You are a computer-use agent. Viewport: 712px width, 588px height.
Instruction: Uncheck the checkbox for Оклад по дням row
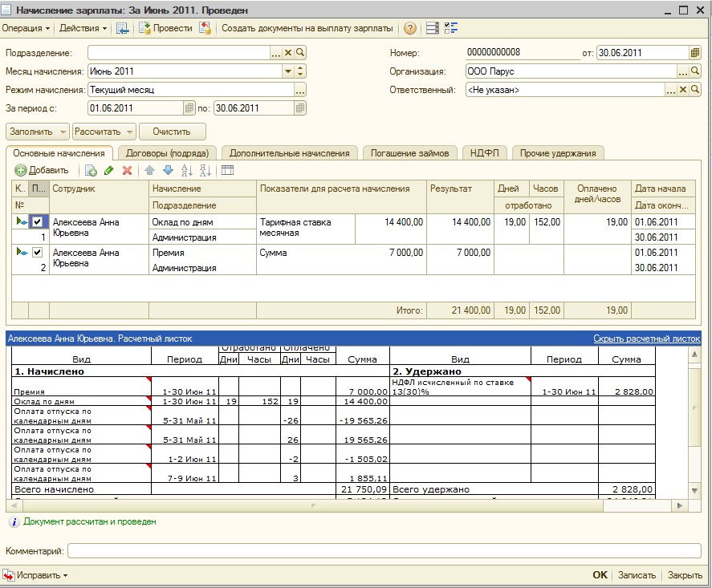[x=37, y=222]
